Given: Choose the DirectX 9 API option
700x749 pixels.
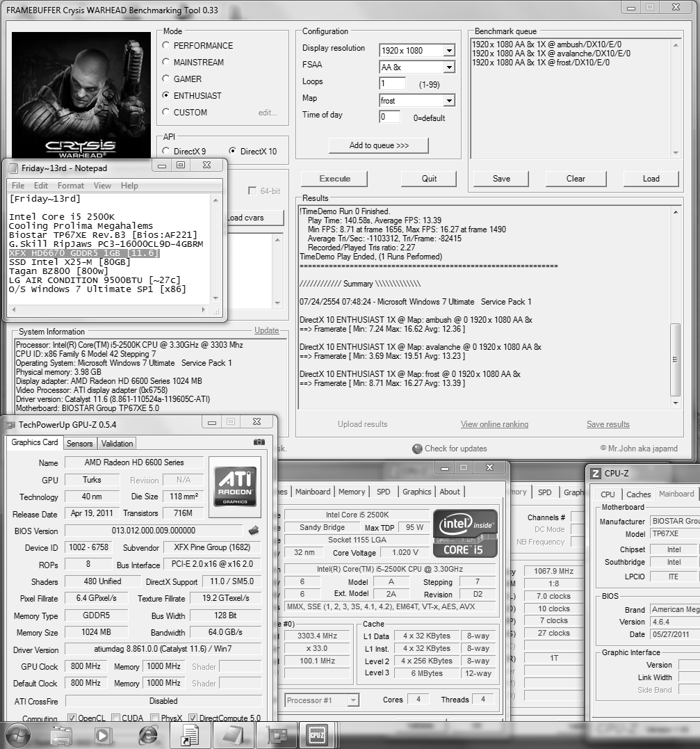Looking at the screenshot, I should click(x=165, y=151).
